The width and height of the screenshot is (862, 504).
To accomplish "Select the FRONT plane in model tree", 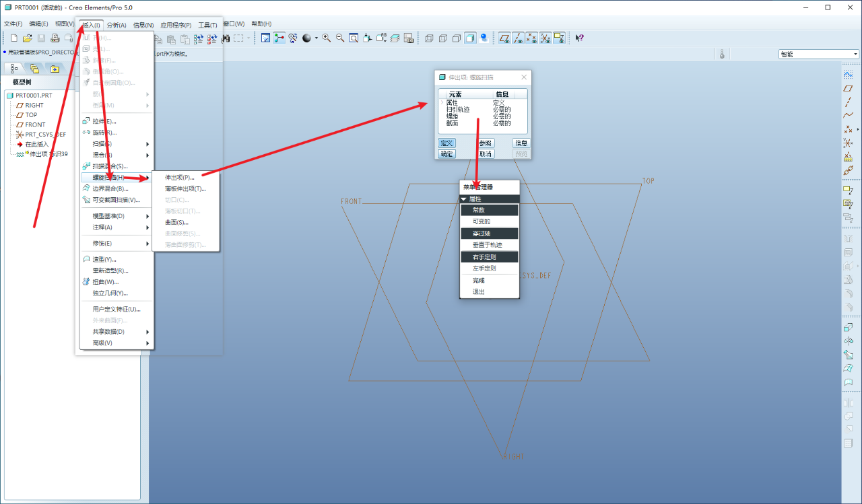I will [x=35, y=124].
